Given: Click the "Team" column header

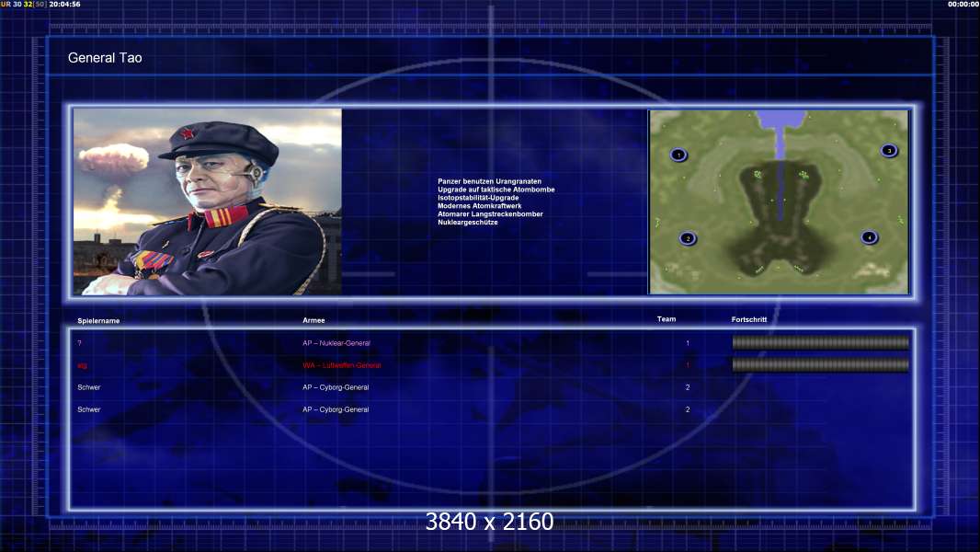Looking at the screenshot, I should 667,319.
